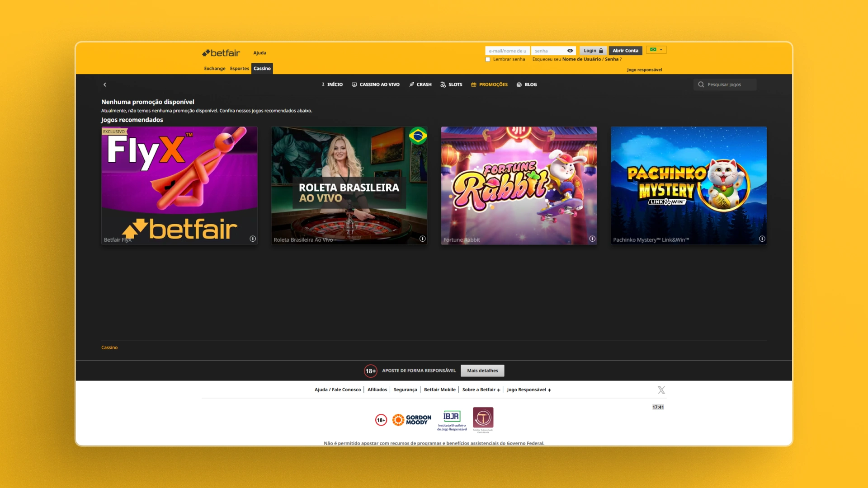Click the maroon certification seal logo

click(x=483, y=420)
